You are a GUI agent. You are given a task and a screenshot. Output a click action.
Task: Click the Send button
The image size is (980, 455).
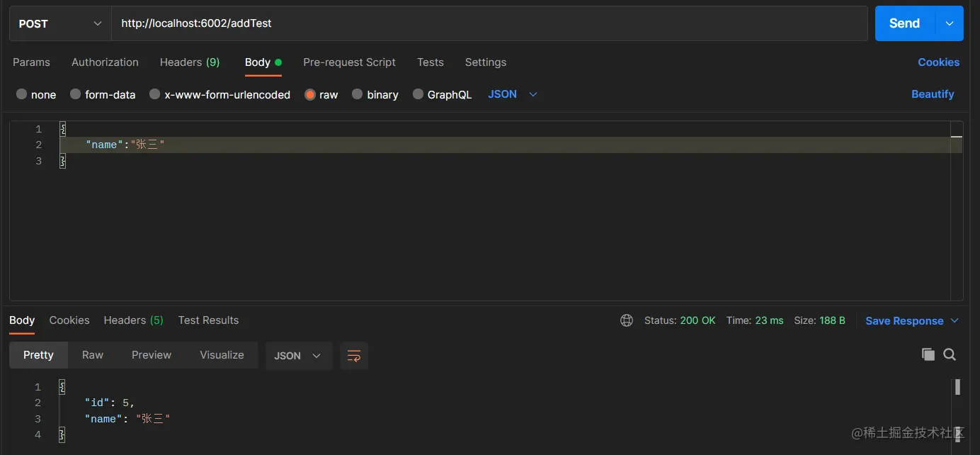click(905, 23)
